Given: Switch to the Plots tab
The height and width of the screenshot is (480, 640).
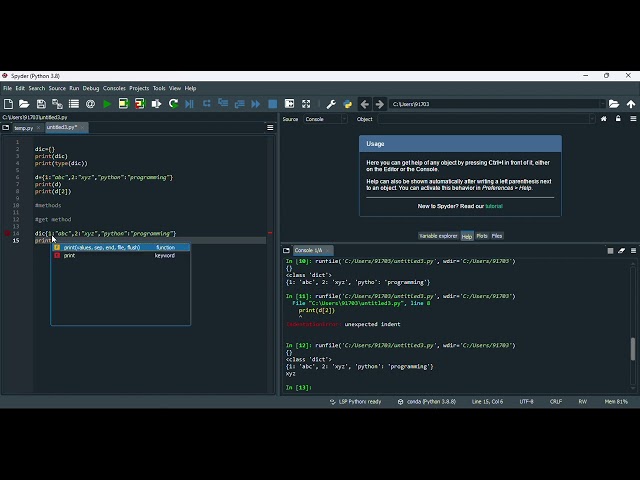Looking at the screenshot, I should (x=482, y=236).
